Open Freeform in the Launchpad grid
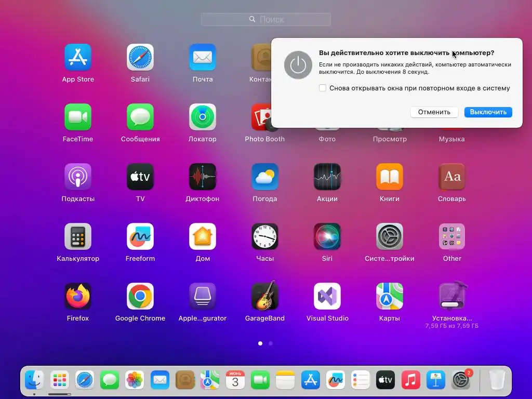The width and height of the screenshot is (532, 399). pos(140,236)
